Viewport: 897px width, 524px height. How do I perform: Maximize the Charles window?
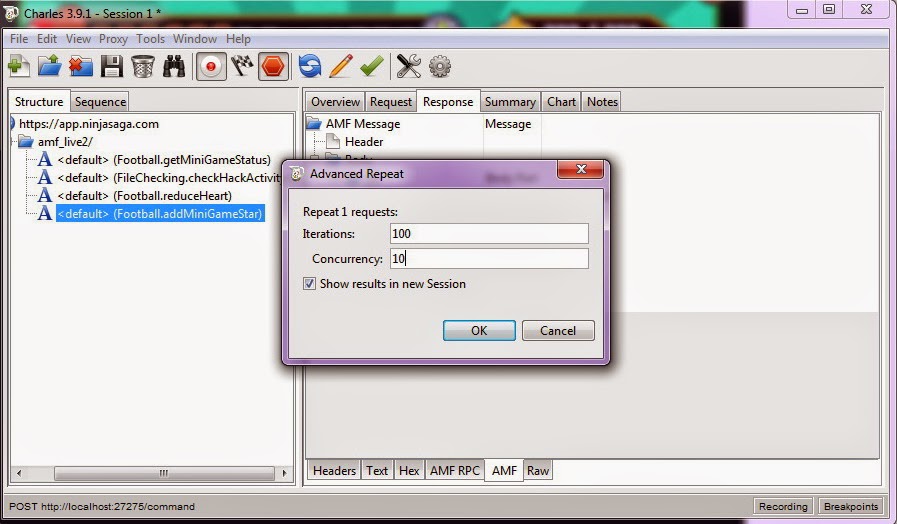[x=829, y=9]
